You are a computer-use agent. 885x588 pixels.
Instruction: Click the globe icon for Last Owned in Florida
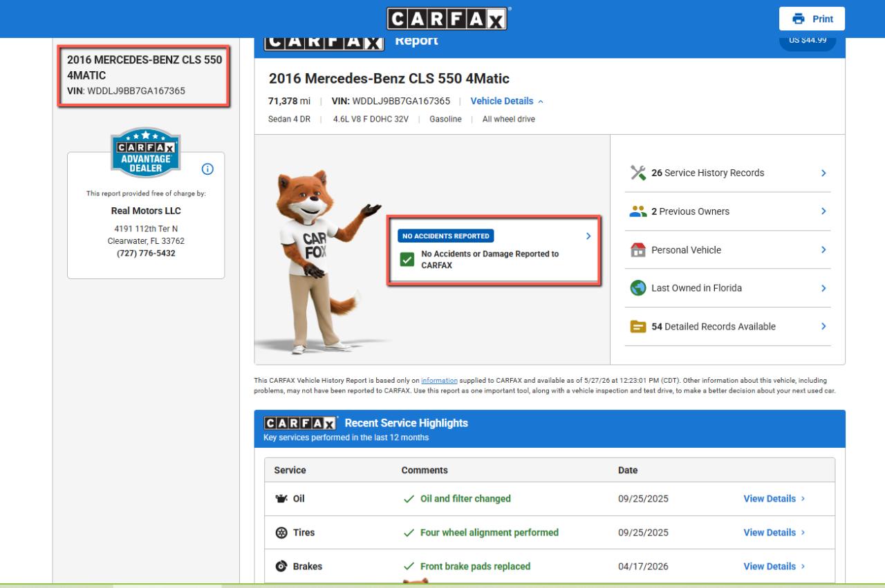pyautogui.click(x=638, y=288)
